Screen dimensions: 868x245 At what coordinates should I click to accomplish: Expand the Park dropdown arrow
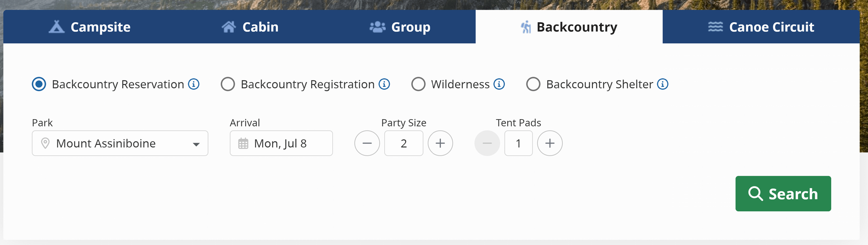click(x=196, y=144)
